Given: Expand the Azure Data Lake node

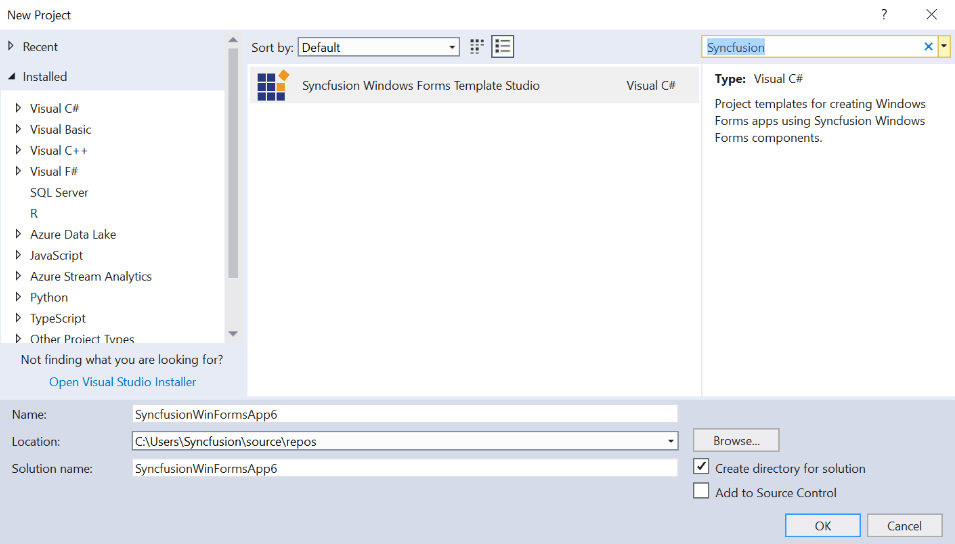Looking at the screenshot, I should click(x=18, y=234).
